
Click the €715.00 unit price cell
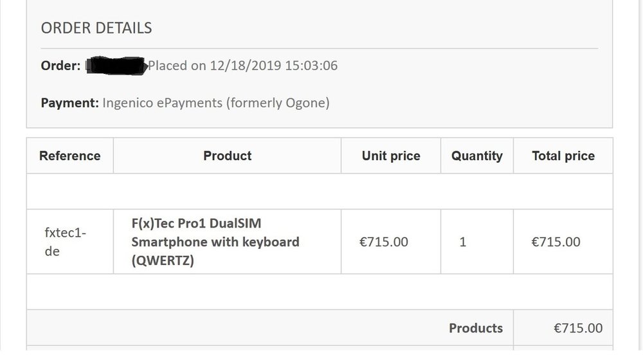click(x=383, y=242)
